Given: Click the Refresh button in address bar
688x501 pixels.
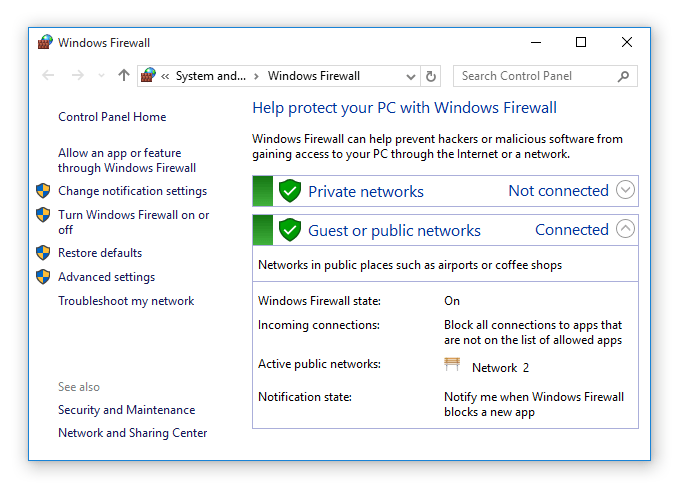Looking at the screenshot, I should pyautogui.click(x=431, y=76).
